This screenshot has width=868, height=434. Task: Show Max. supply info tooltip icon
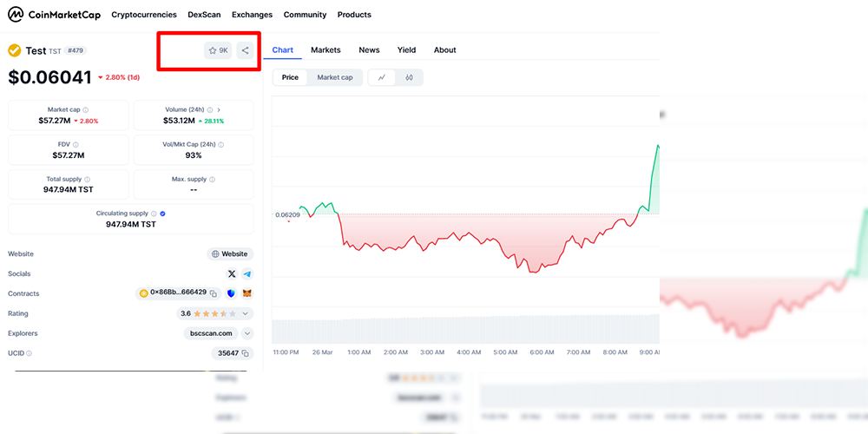tap(213, 180)
